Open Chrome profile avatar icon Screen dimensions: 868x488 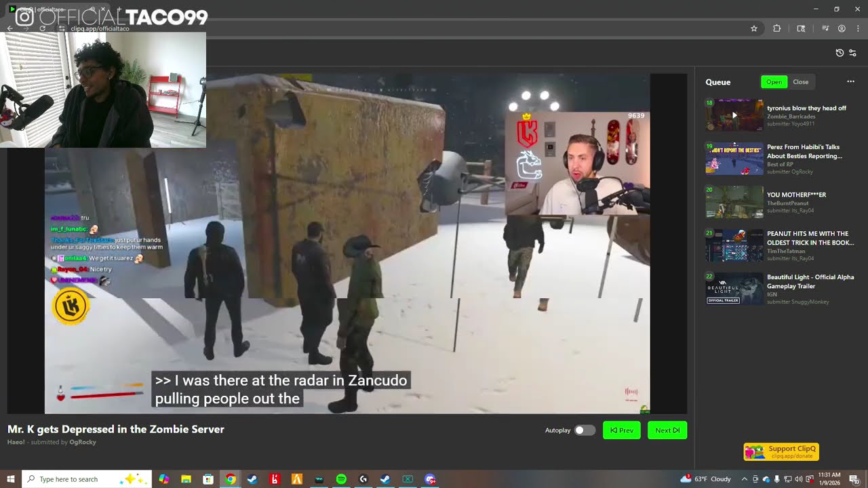click(842, 28)
